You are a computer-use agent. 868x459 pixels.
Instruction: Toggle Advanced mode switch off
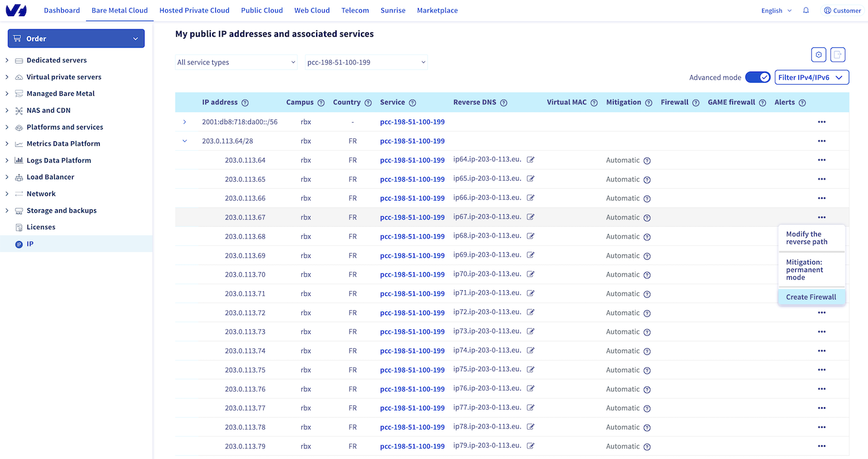coord(757,77)
